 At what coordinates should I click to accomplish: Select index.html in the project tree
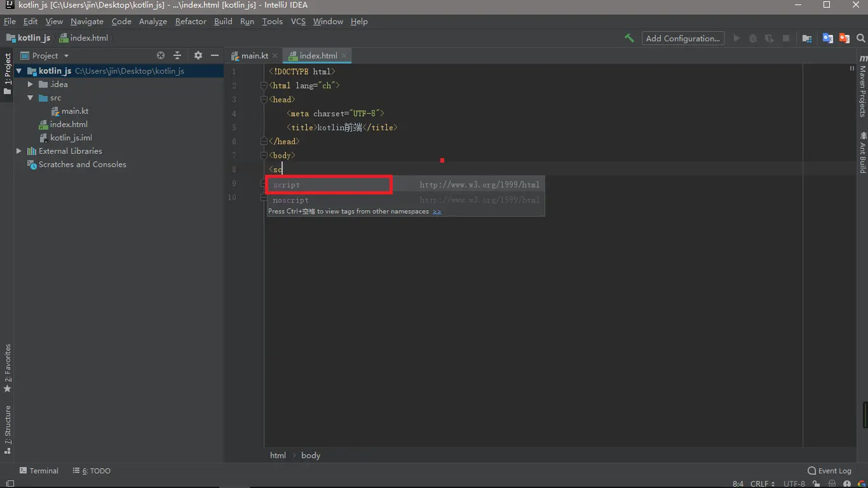pos(64,125)
